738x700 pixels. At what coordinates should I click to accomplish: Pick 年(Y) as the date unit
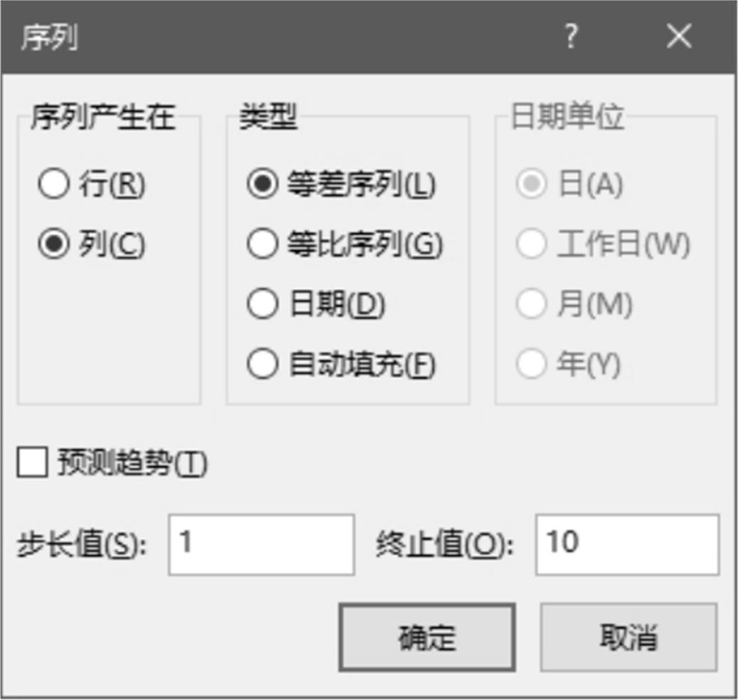[x=532, y=365]
